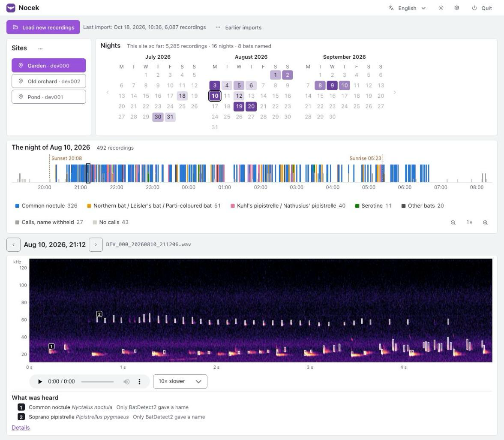Open settings gear icon
This screenshot has width=504, height=440.
tap(456, 8)
